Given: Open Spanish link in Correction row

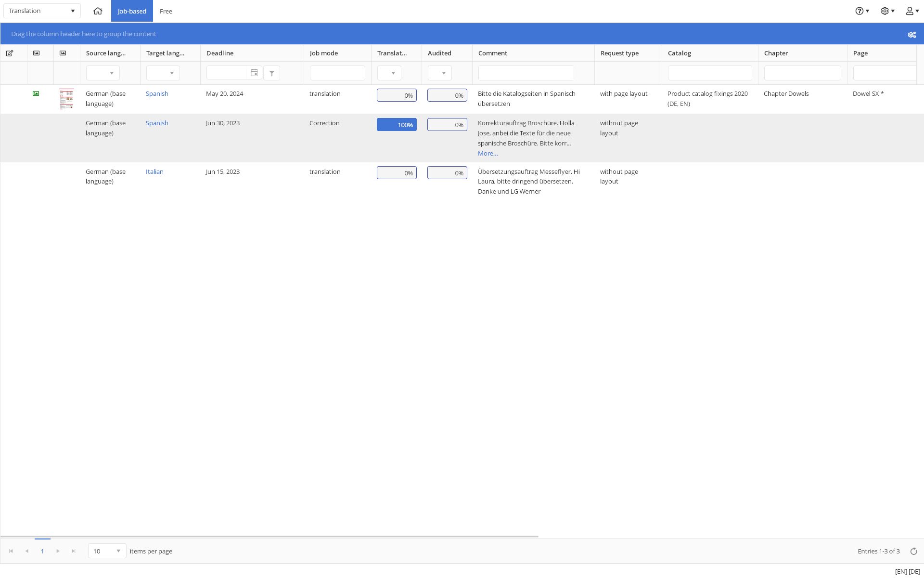Looking at the screenshot, I should pyautogui.click(x=157, y=123).
